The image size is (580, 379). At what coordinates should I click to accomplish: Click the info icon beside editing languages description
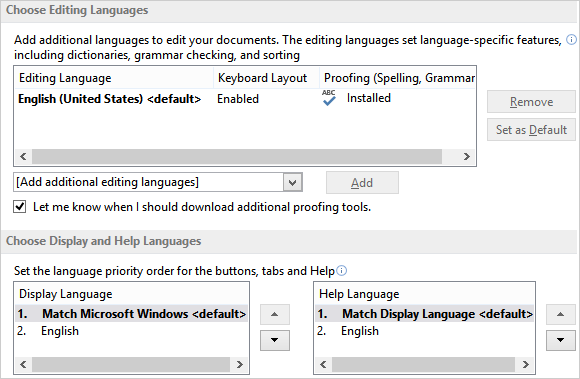571,39
